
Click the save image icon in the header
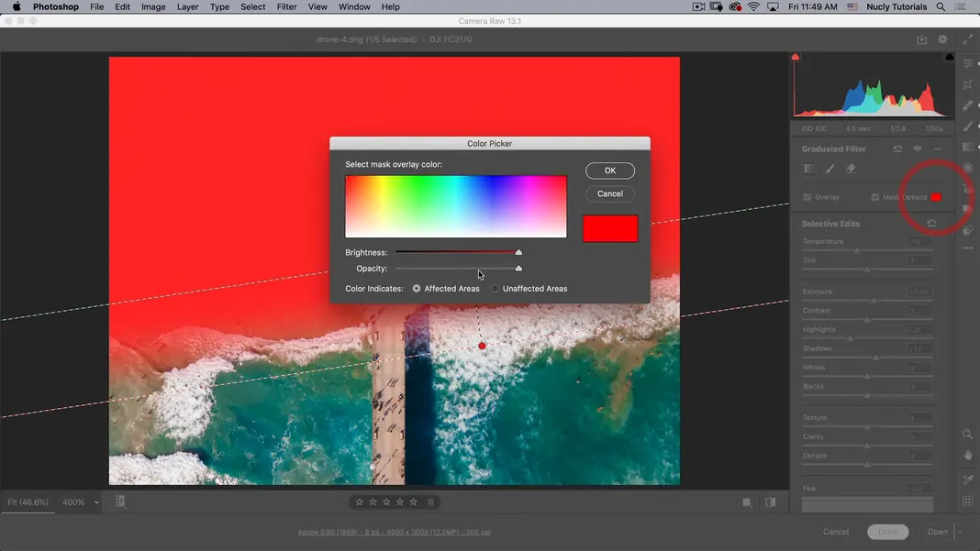pos(922,39)
